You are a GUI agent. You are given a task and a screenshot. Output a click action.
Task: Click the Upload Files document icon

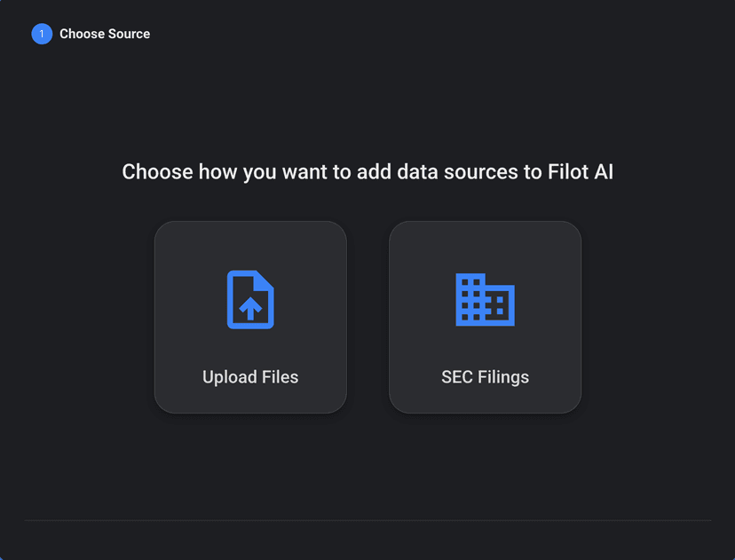click(250, 300)
